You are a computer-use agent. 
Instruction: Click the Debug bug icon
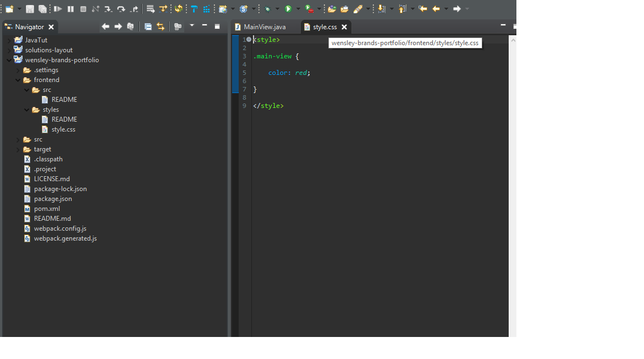pyautogui.click(x=267, y=9)
